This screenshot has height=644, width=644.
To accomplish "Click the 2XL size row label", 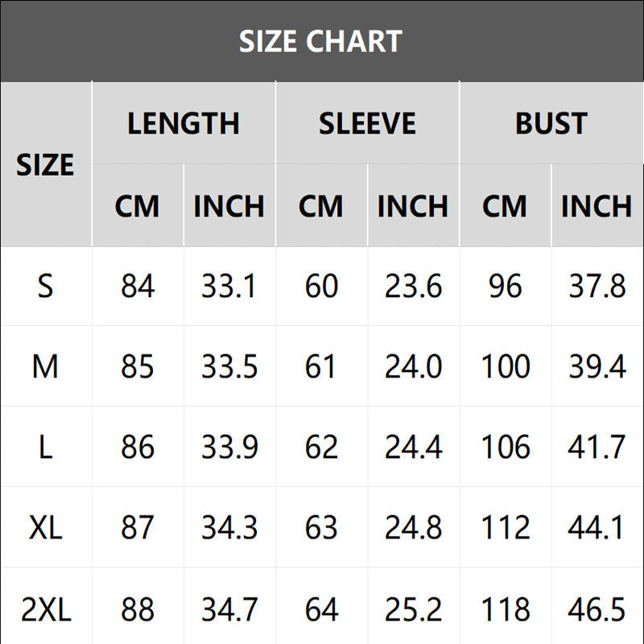I will pos(45,609).
